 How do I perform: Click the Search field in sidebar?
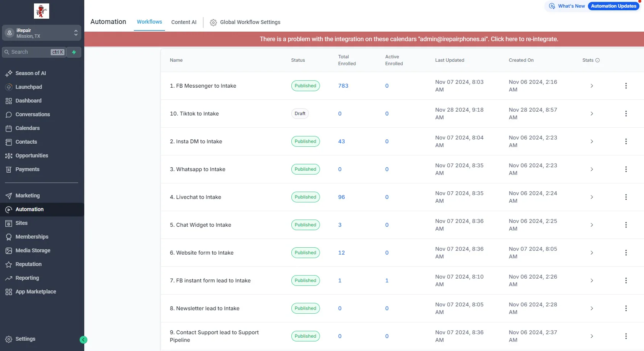[34, 52]
